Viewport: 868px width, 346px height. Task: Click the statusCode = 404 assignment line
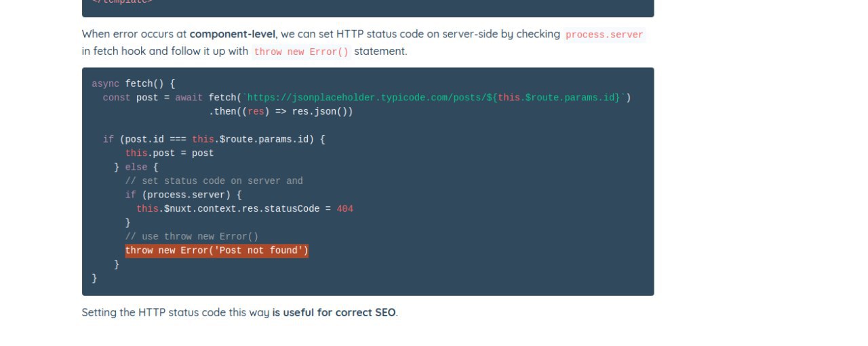[245, 209]
